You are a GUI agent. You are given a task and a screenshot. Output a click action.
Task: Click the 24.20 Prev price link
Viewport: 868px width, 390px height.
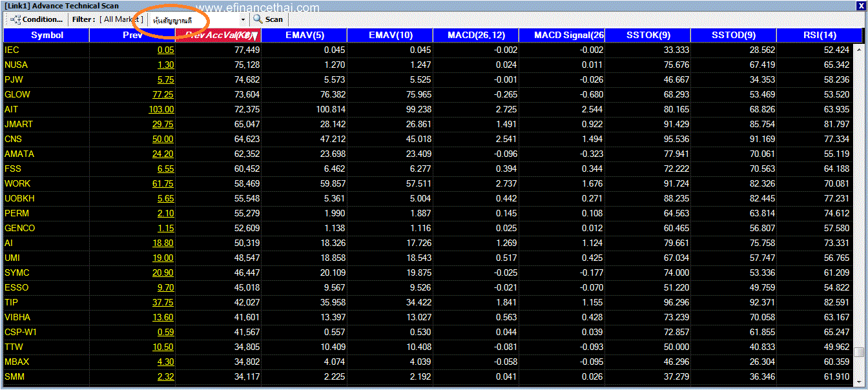pyautogui.click(x=163, y=154)
